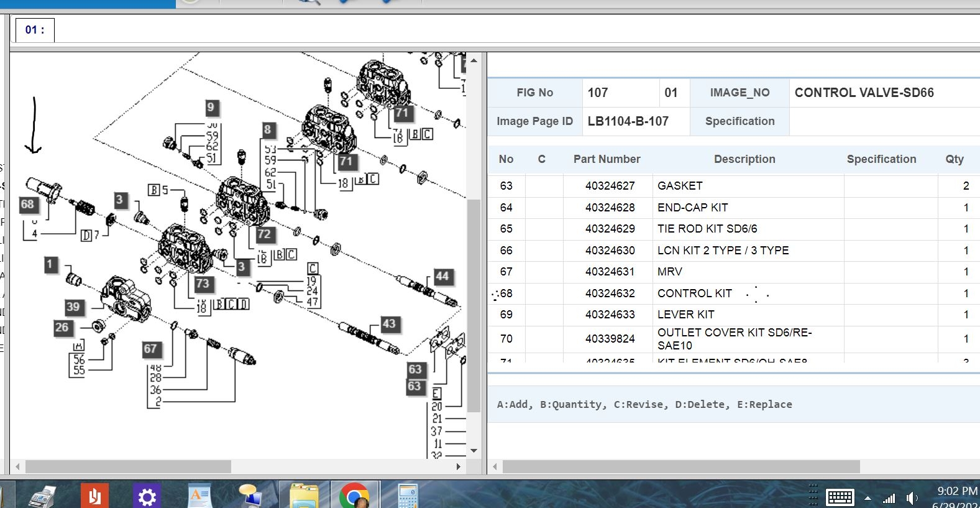
Task: Click callout 68 in the parts diagram
Action: click(x=27, y=205)
